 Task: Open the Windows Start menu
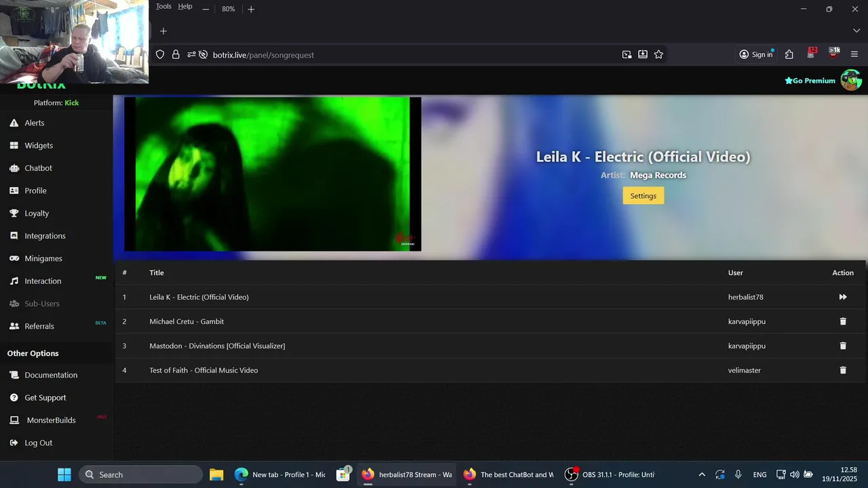coord(64,474)
